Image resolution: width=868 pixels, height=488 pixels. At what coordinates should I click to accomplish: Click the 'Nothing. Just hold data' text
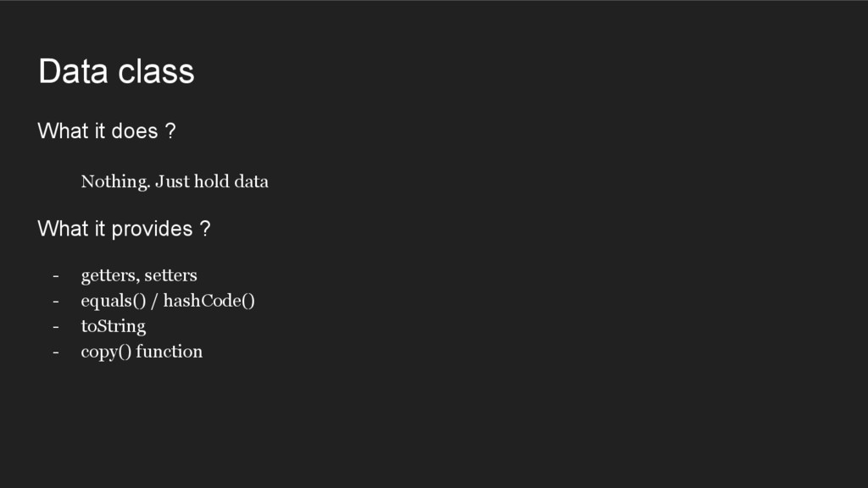pos(175,181)
